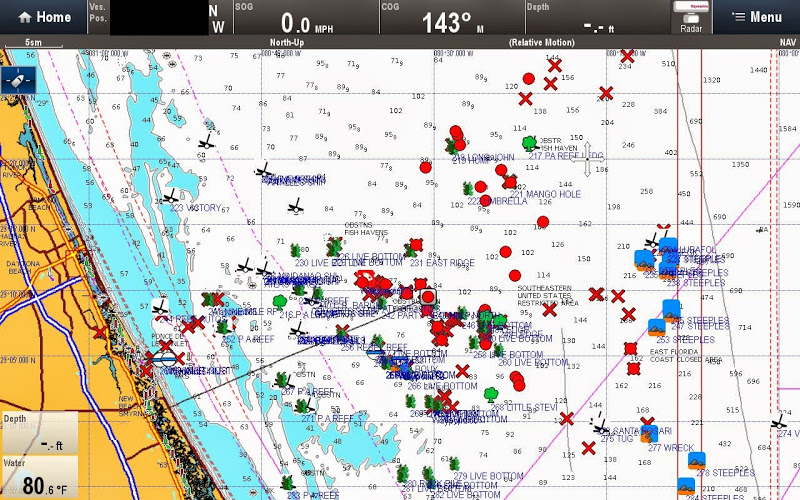This screenshot has width=800, height=500.
Task: Tap the 253 STEEPLES waypoint label
Action: (x=685, y=340)
